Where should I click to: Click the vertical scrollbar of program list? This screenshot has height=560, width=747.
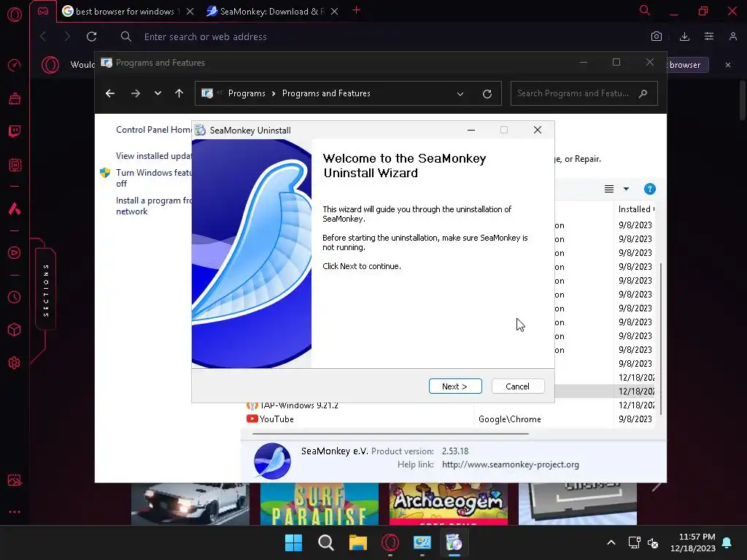coord(660,339)
